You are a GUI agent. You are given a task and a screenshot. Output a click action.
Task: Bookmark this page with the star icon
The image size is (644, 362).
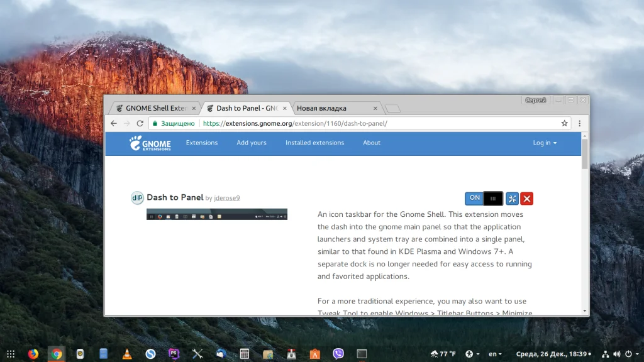tap(564, 123)
